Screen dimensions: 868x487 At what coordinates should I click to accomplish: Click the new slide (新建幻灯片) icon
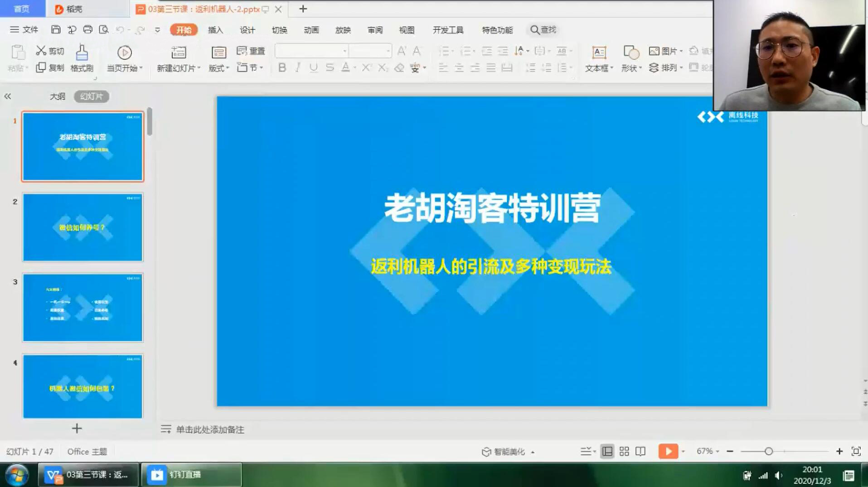(x=179, y=53)
